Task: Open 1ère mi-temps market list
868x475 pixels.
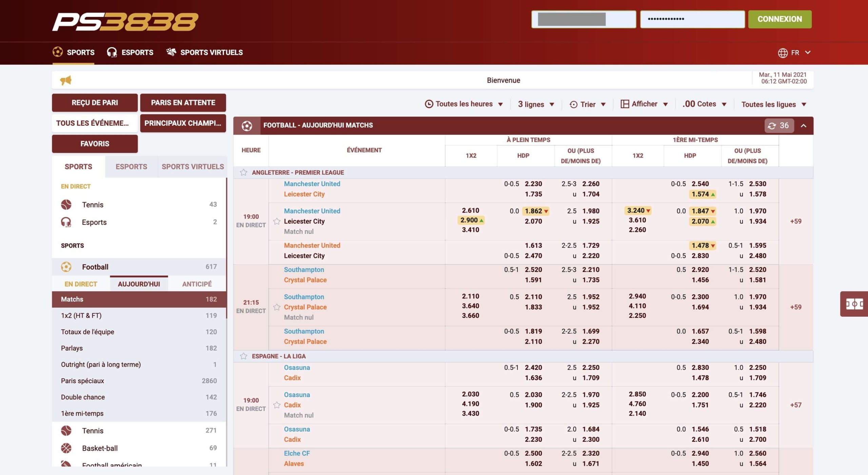Action: pyautogui.click(x=139, y=413)
